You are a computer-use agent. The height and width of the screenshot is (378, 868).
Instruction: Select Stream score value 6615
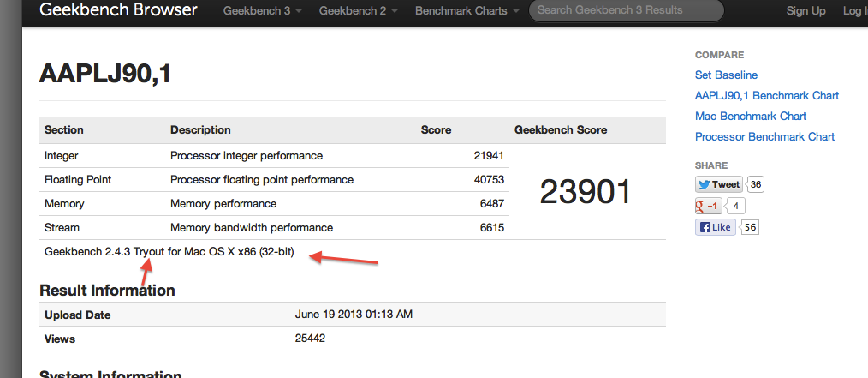(x=492, y=227)
